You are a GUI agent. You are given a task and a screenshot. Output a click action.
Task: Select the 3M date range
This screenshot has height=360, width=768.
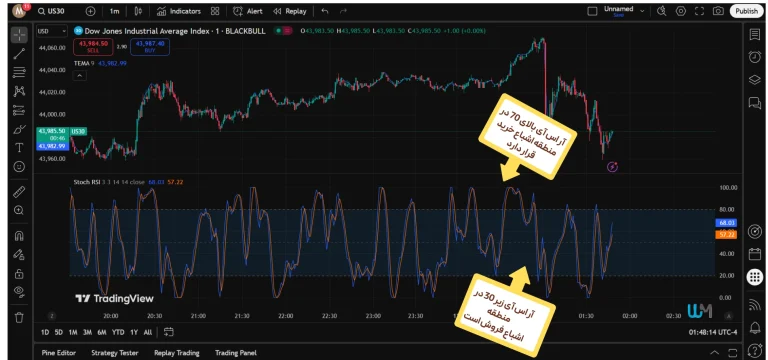pos(87,332)
